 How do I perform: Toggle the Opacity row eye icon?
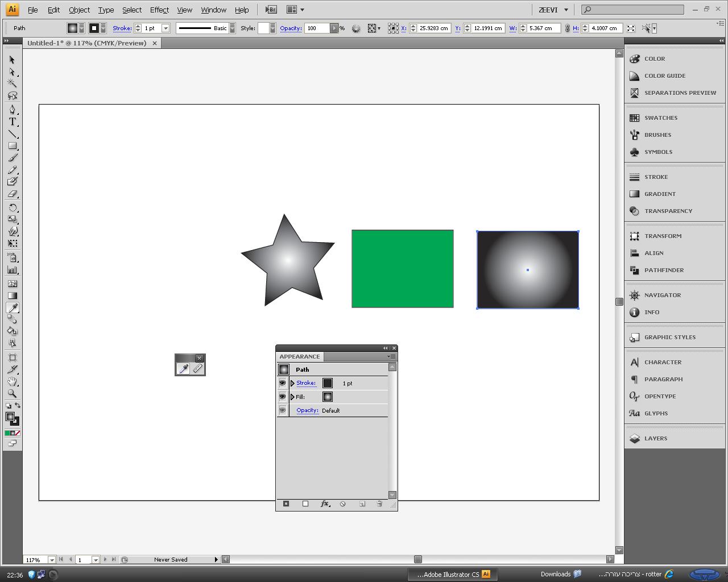click(282, 410)
